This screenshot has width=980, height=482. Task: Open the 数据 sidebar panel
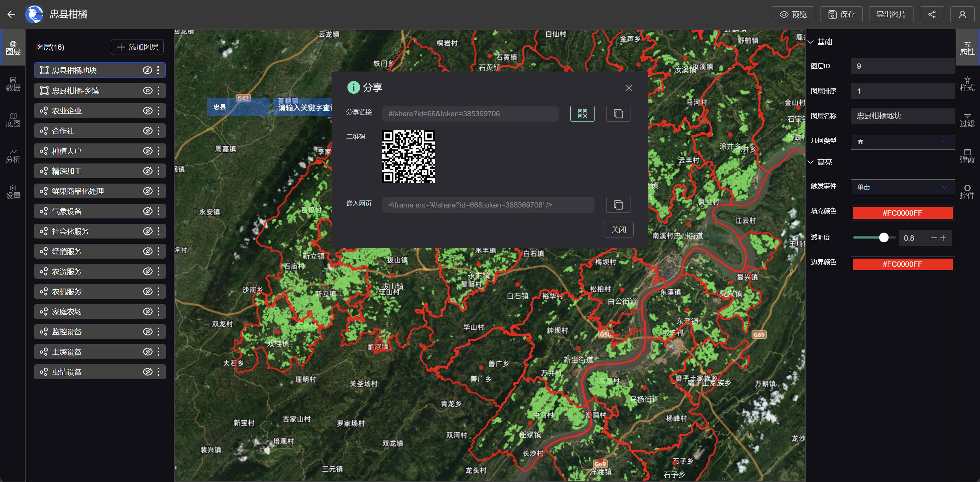point(13,84)
